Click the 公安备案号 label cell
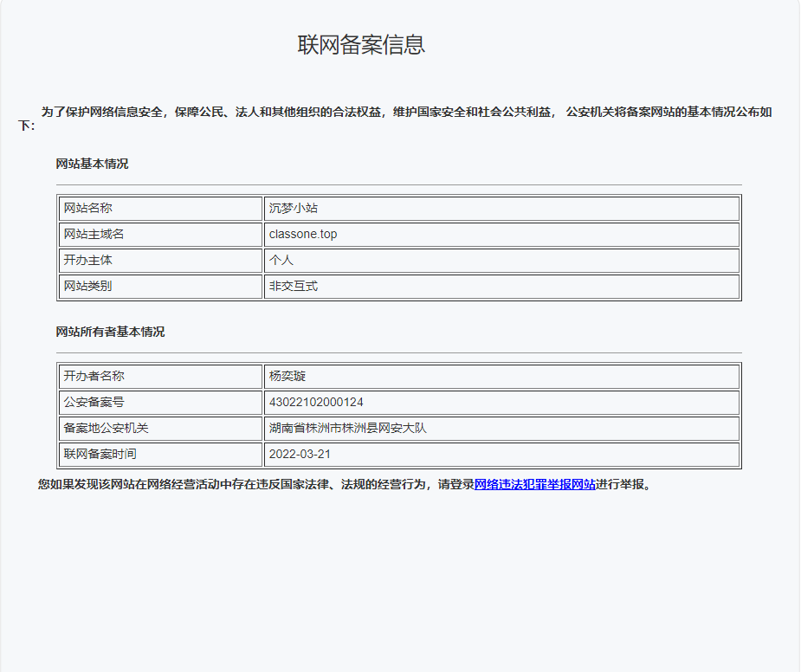This screenshot has height=672, width=801. [x=161, y=403]
